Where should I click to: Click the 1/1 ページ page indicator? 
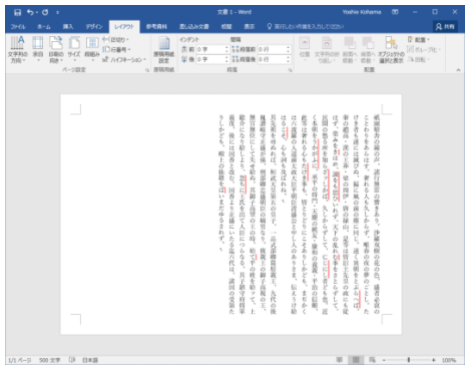coord(20,360)
